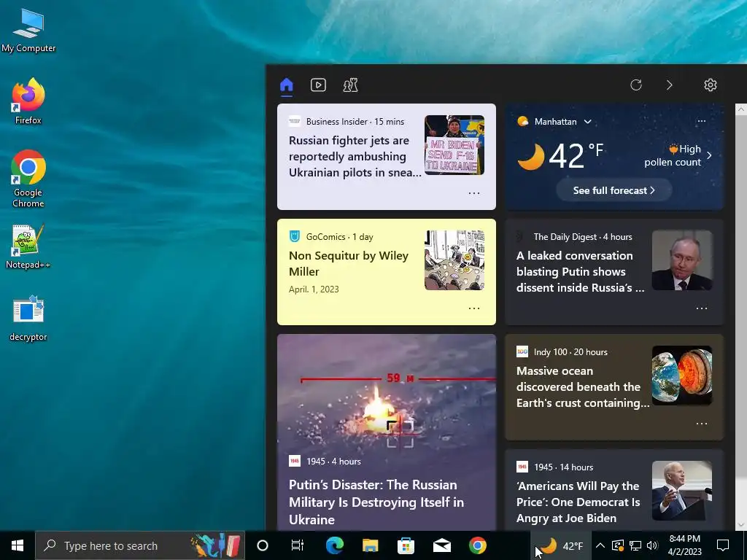
Task: Click the 42°F weather taskbar widget
Action: [562, 545]
